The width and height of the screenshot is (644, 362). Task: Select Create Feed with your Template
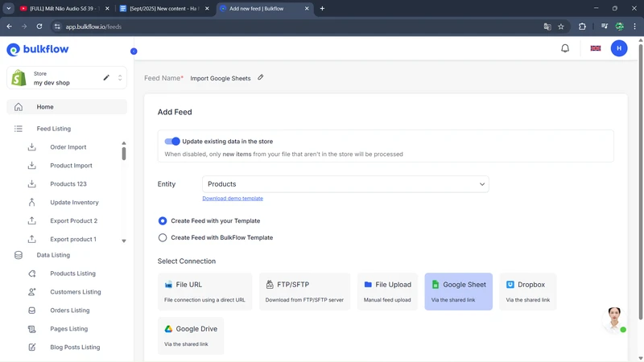coord(163,220)
